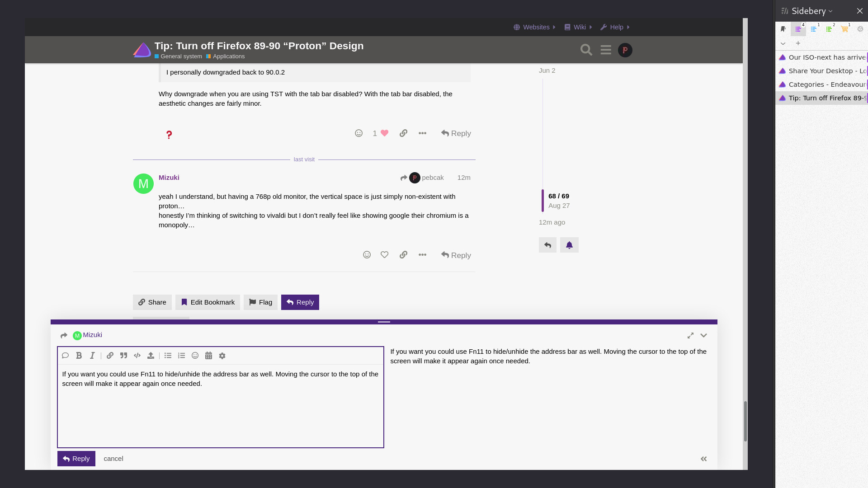868x488 pixels.
Task: Open the Websites dropdown menu
Action: pyautogui.click(x=535, y=27)
